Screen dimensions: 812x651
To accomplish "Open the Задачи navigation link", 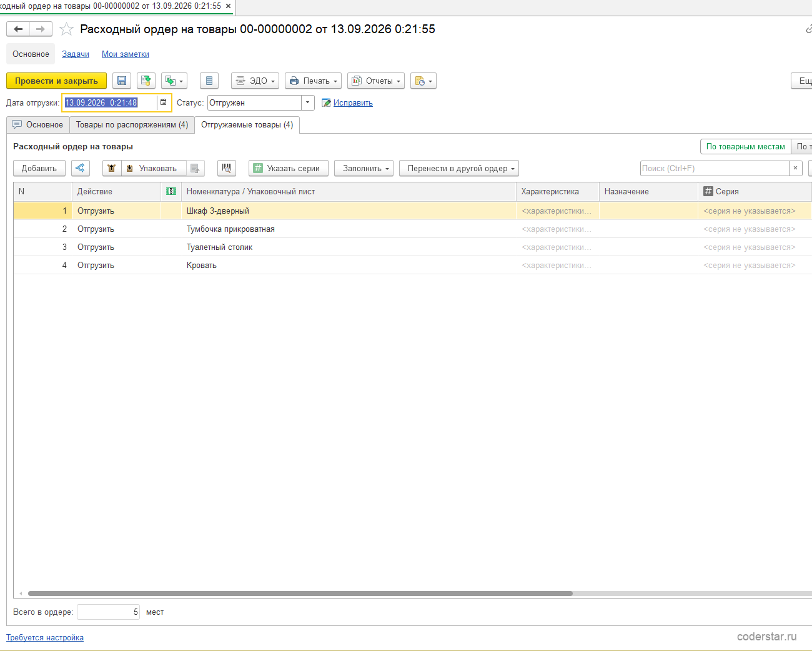I will [x=76, y=54].
